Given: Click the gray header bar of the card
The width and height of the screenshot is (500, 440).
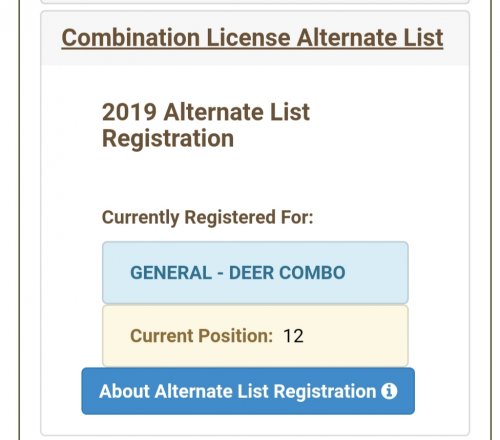Looking at the screenshot, I should [255, 38].
